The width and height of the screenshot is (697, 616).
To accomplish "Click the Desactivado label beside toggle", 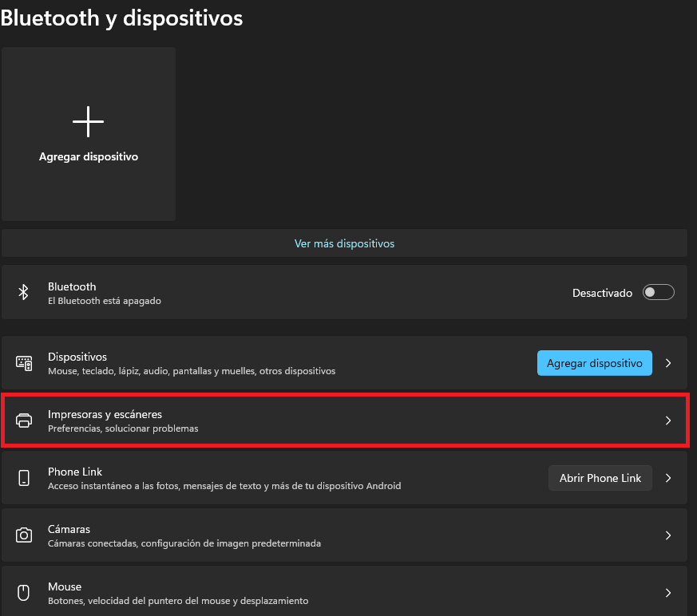I will (x=602, y=293).
